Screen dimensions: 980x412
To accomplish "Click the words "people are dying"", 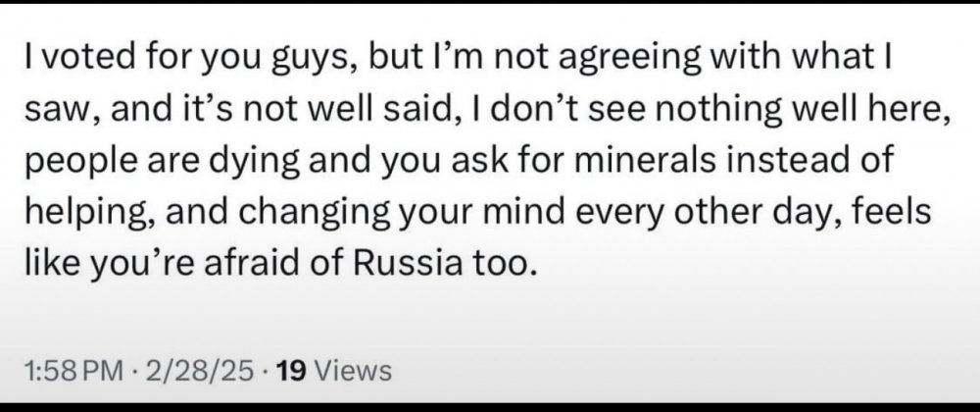I will tap(136, 161).
